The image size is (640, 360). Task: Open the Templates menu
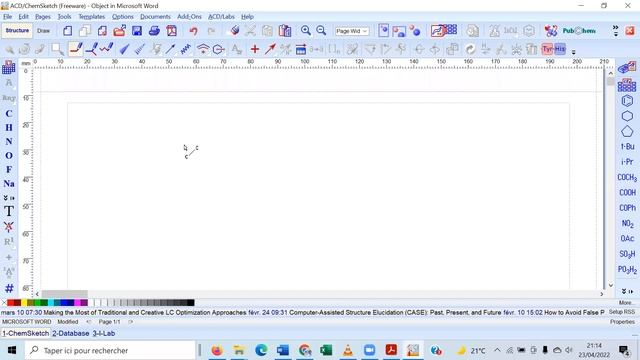(x=91, y=17)
